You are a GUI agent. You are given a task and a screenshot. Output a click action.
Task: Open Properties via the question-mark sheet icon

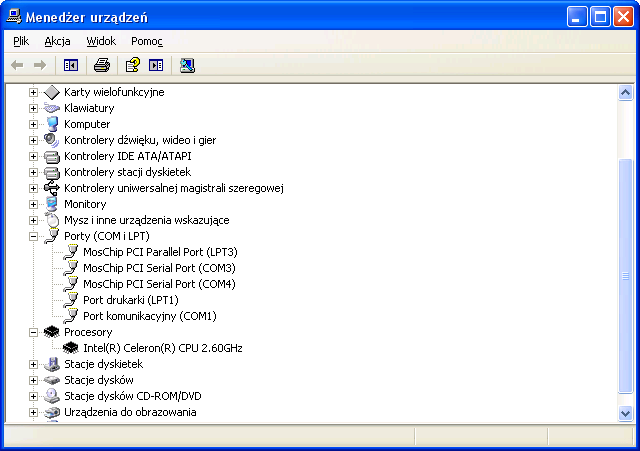[132, 65]
